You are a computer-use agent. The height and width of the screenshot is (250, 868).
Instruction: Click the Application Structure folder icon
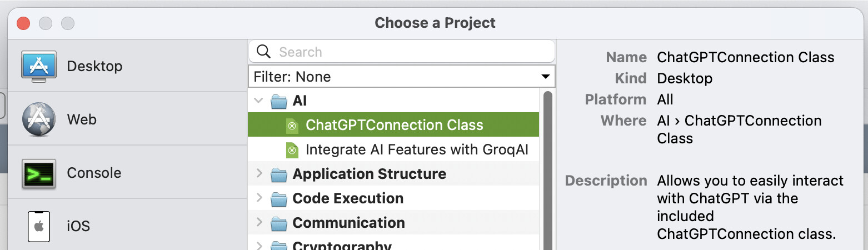click(278, 174)
